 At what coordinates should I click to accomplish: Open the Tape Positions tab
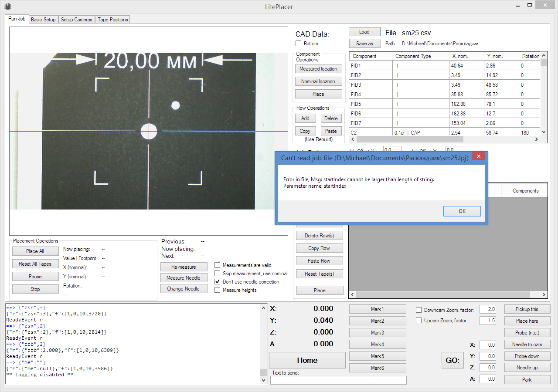pyautogui.click(x=113, y=20)
